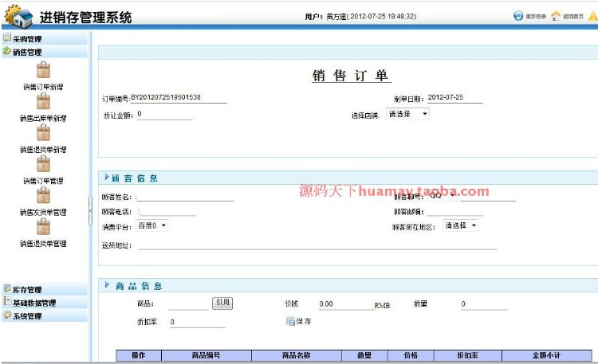Viewport: 598px width, 364px height.
Task: Open the QQ contact type dropdown
Action: pyautogui.click(x=443, y=195)
